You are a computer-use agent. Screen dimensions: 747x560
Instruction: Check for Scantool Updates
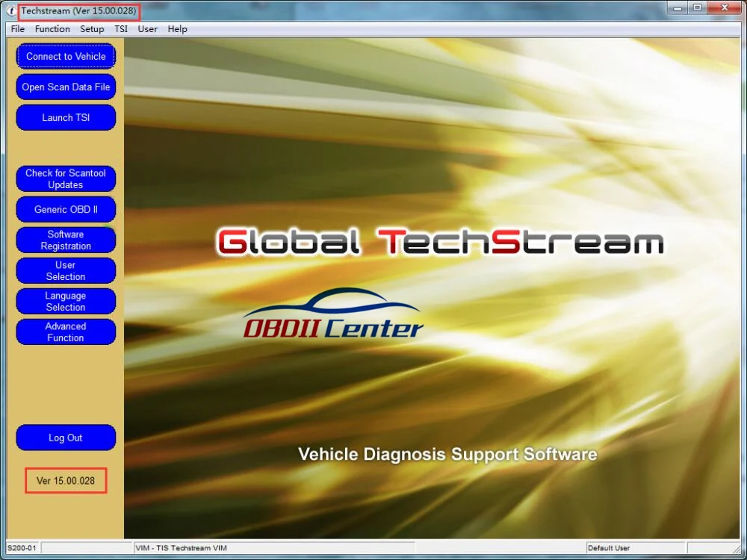(x=66, y=179)
